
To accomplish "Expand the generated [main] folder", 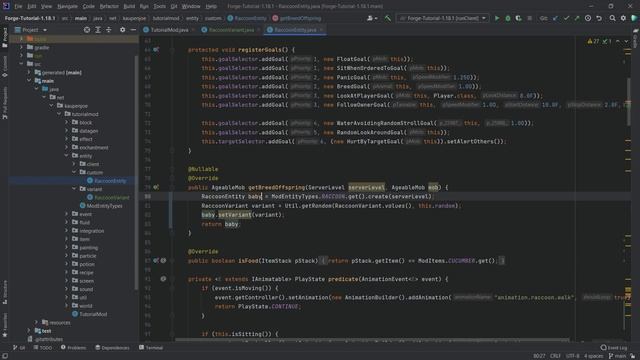I will point(29,72).
